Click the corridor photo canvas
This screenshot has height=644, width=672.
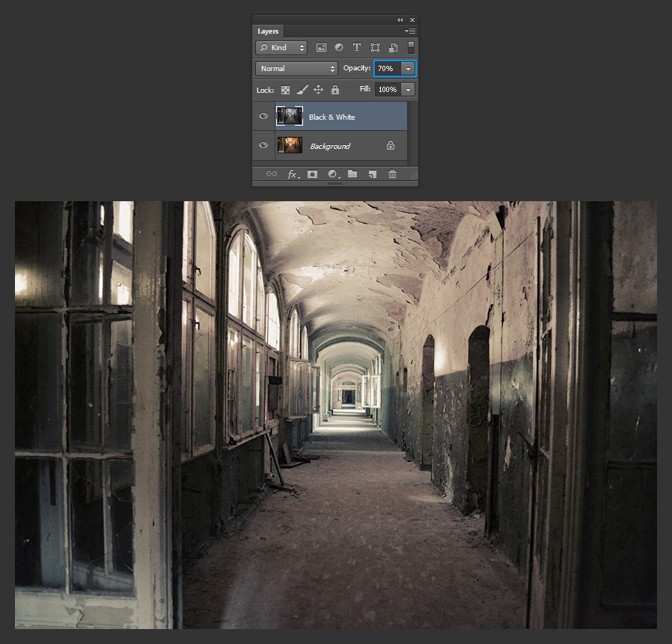pos(336,415)
